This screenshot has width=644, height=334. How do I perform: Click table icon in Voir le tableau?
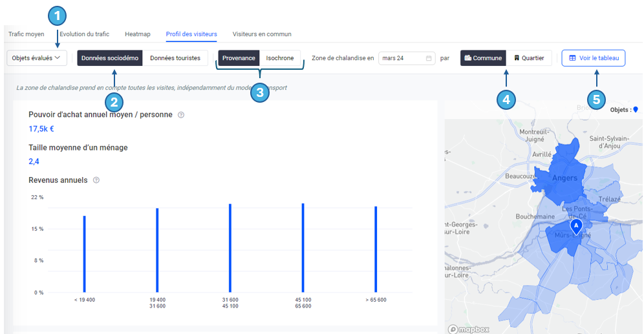click(572, 58)
